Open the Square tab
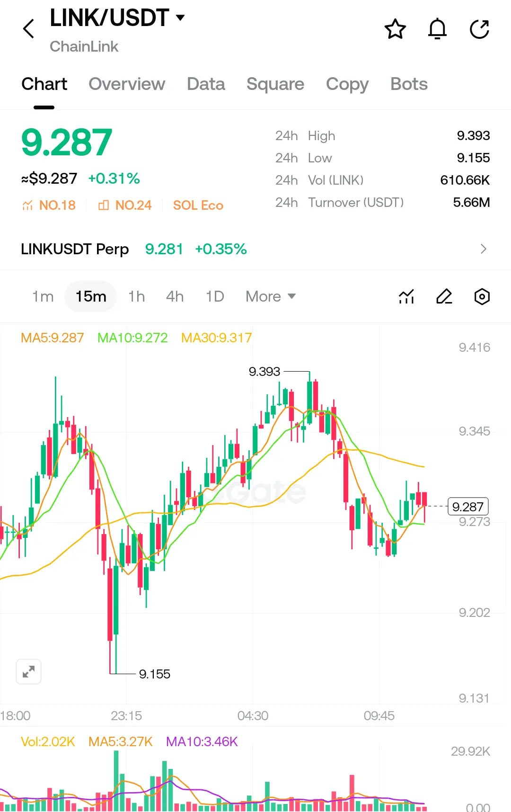The image size is (511, 812). (x=275, y=84)
